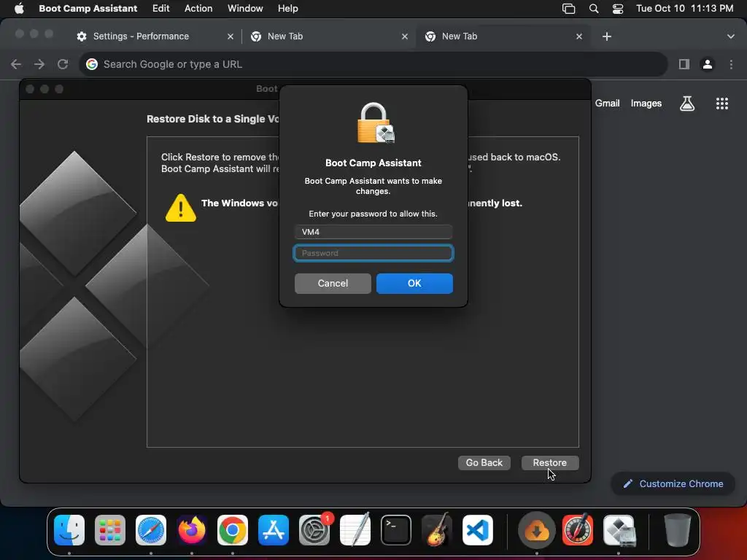Go forward in Chrome history
The image size is (747, 560).
coord(39,64)
